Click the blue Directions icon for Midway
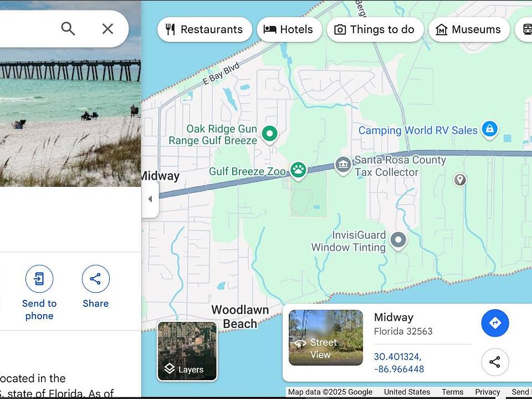532x399 pixels. (x=495, y=323)
